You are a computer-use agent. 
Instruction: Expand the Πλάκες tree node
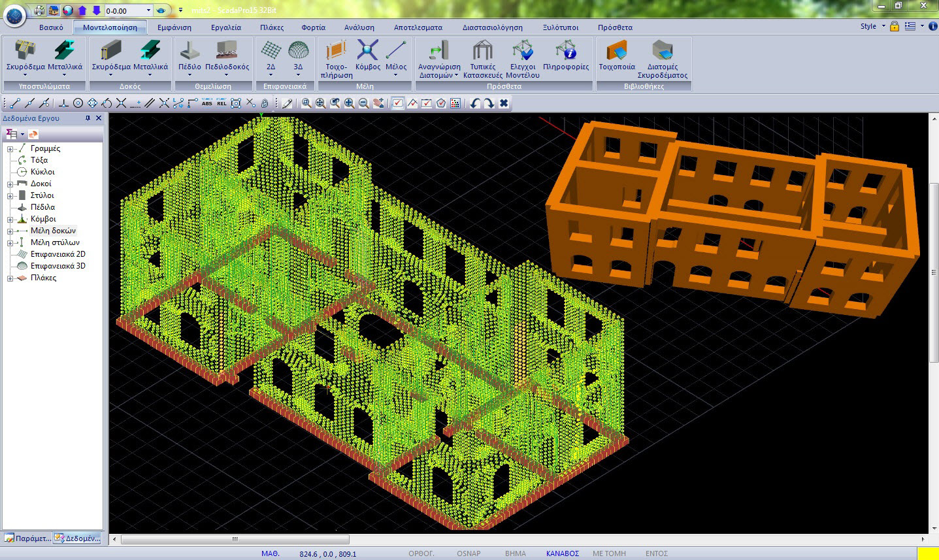10,278
